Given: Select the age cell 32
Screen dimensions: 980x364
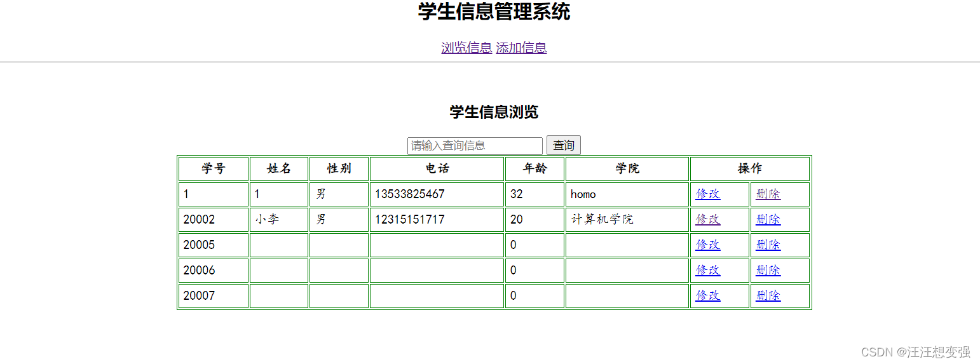Looking at the screenshot, I should (x=534, y=194).
